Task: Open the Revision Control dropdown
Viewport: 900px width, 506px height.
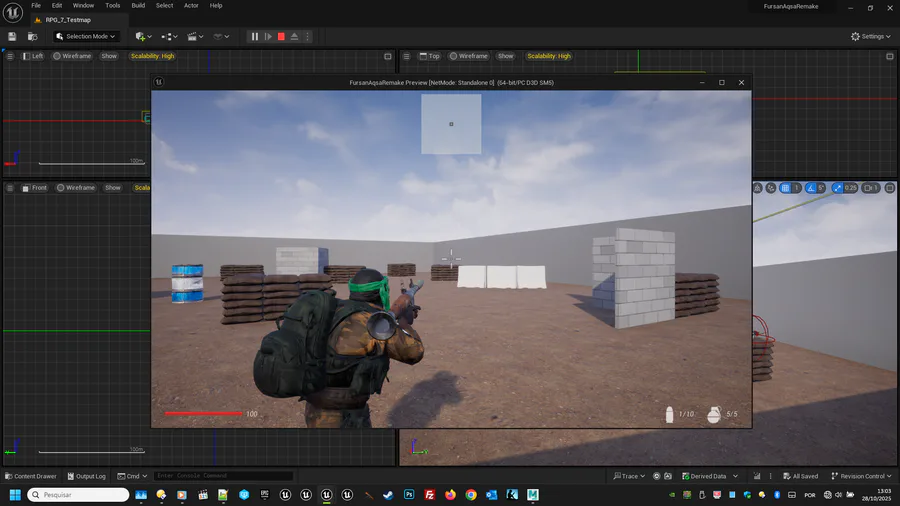Action: point(861,476)
